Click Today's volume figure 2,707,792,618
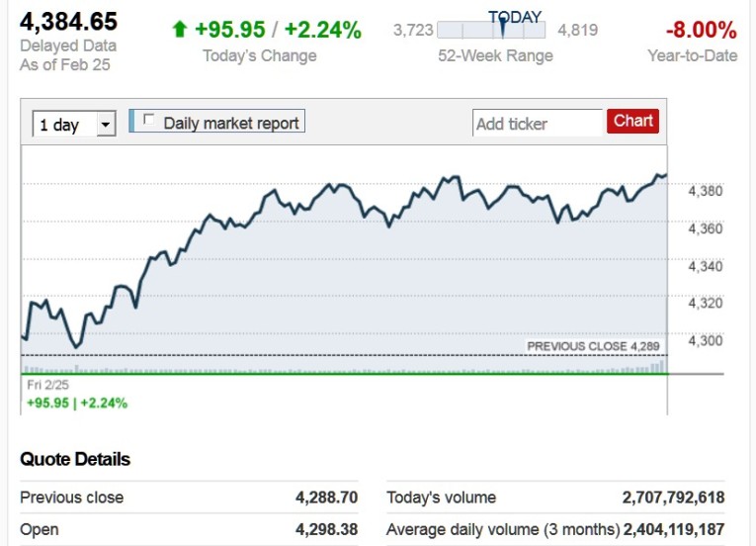756x546 pixels. [673, 498]
